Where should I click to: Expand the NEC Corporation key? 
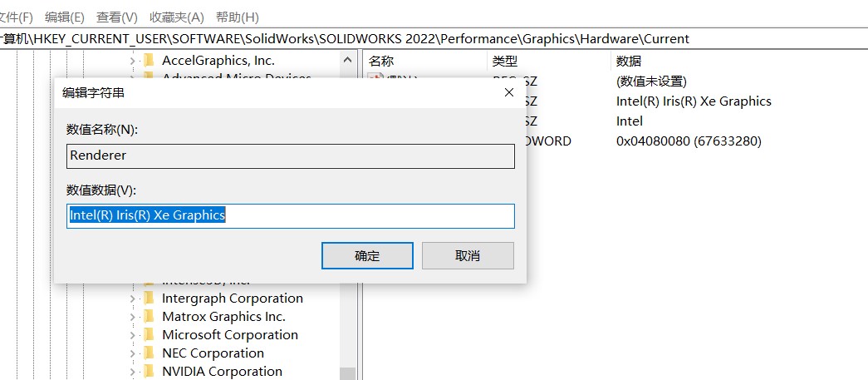click(132, 353)
